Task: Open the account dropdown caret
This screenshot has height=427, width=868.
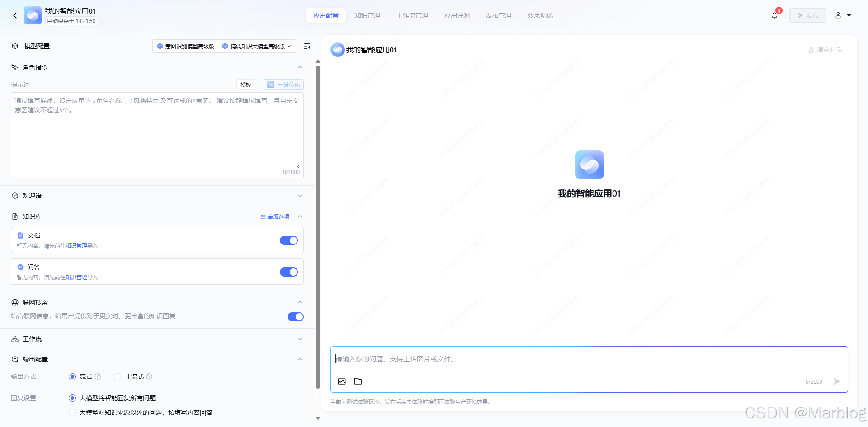Action: click(x=849, y=15)
